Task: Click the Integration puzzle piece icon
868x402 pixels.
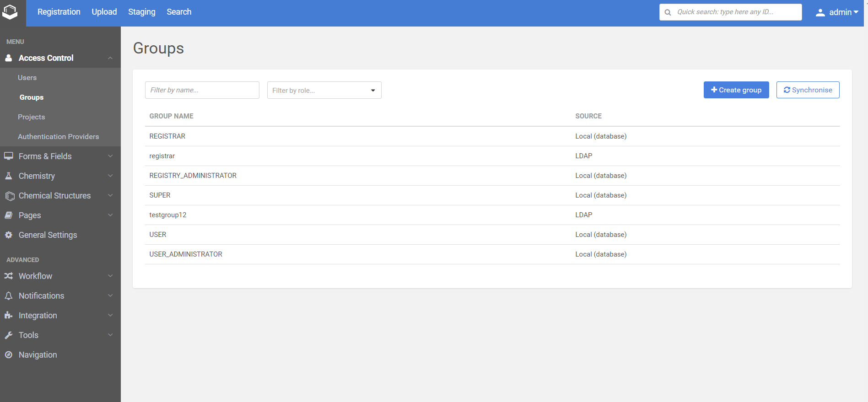Action: 8,316
